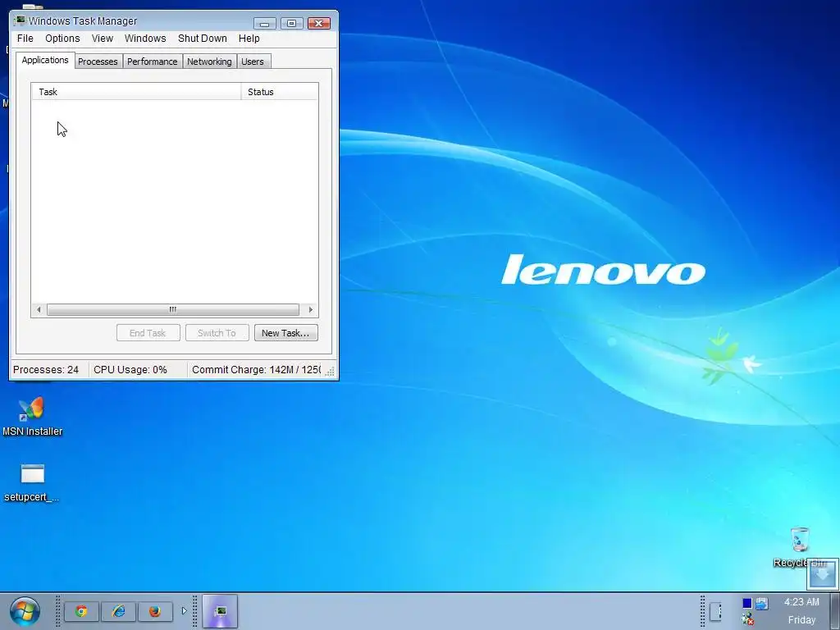
Task: Click the Show Desktop strip at taskbar end
Action: (834, 611)
